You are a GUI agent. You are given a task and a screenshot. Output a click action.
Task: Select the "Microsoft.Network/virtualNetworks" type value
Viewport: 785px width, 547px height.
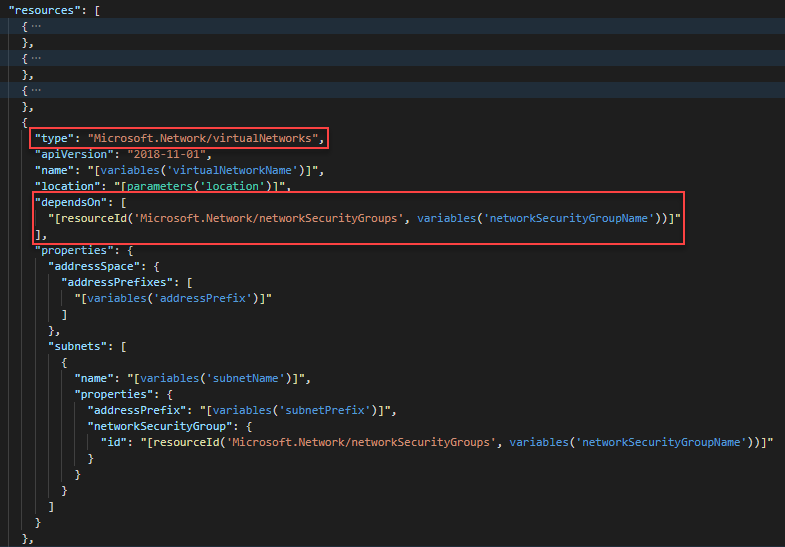tap(203, 138)
